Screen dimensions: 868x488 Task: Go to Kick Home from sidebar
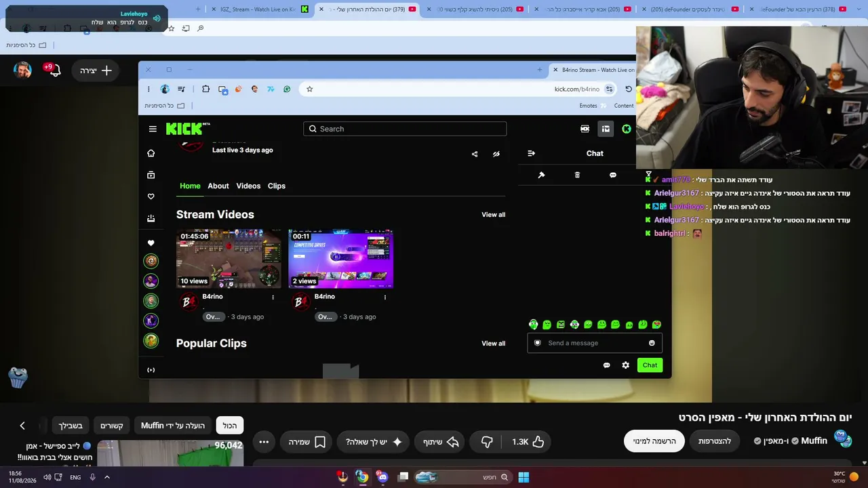(x=151, y=153)
